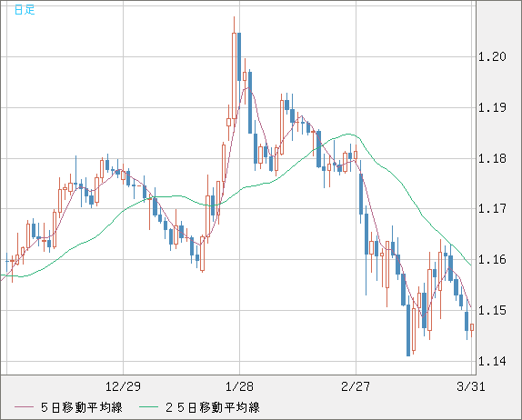Image resolution: width=522 pixels, height=420 pixels.
Task: Click the 1/28 date axis label
Action: (239, 386)
